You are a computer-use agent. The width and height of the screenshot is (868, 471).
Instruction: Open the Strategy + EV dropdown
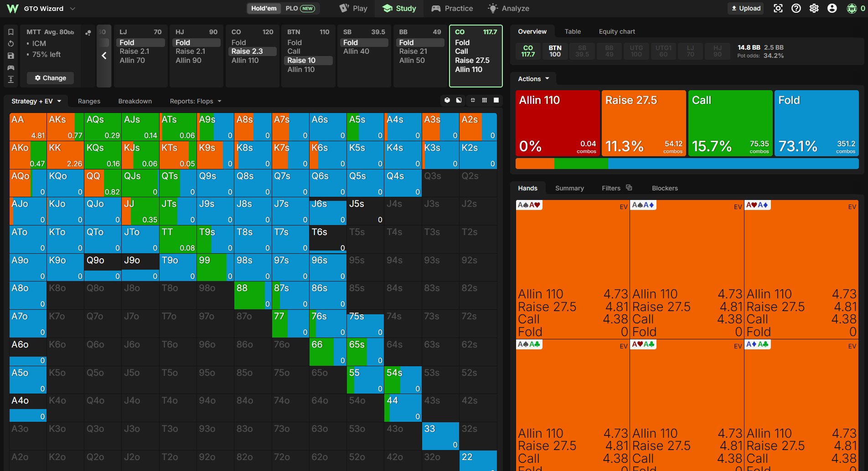click(36, 101)
